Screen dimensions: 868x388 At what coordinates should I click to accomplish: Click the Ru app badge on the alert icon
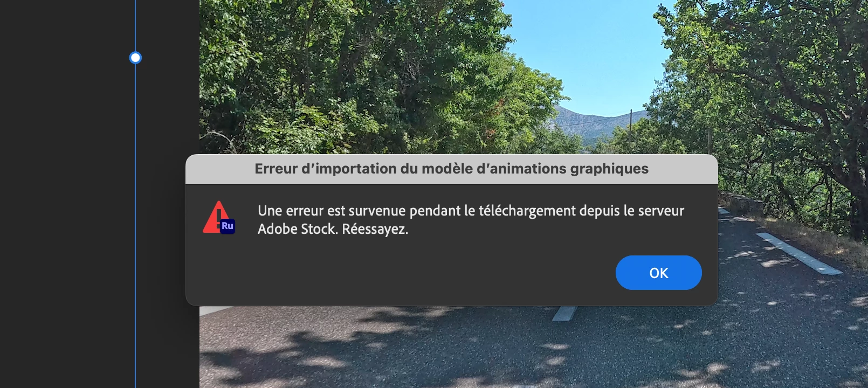pos(228,226)
